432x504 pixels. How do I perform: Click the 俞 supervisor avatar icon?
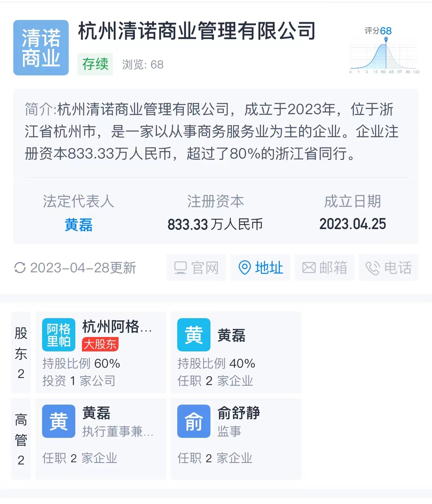click(x=194, y=421)
